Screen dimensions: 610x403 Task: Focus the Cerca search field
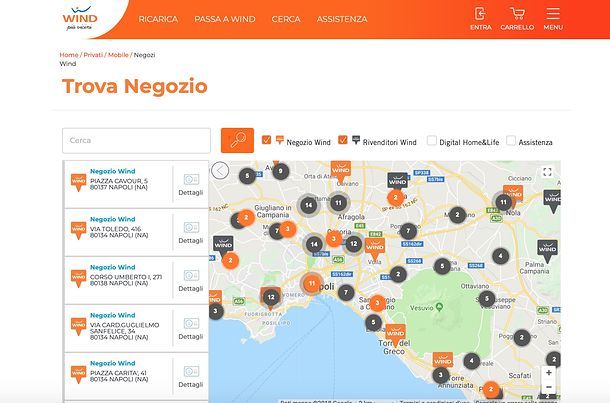click(136, 140)
